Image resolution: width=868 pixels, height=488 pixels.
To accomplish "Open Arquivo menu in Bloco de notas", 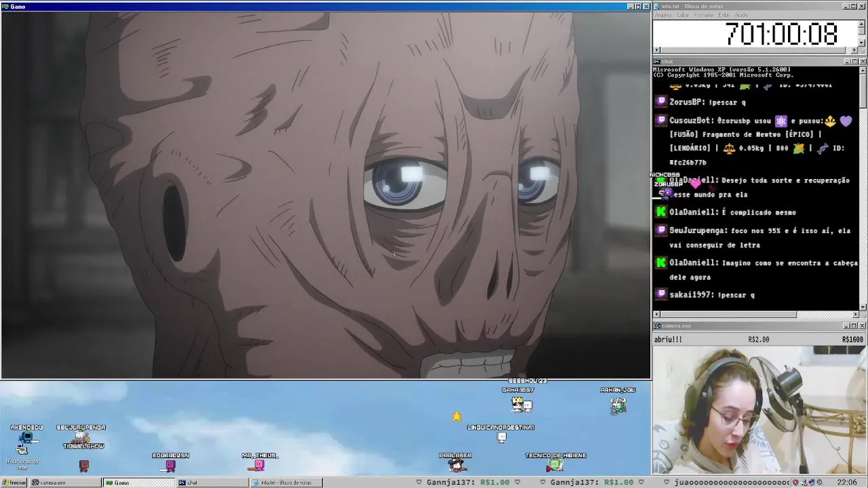I will 663,15.
